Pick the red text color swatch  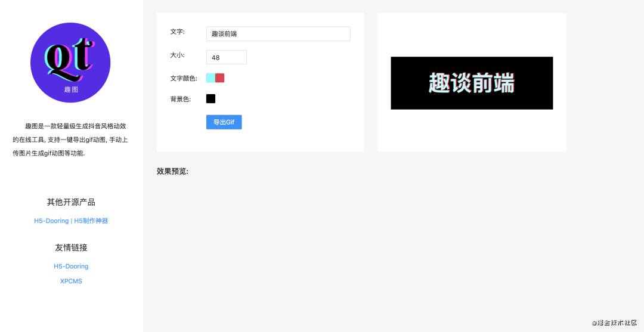[219, 78]
